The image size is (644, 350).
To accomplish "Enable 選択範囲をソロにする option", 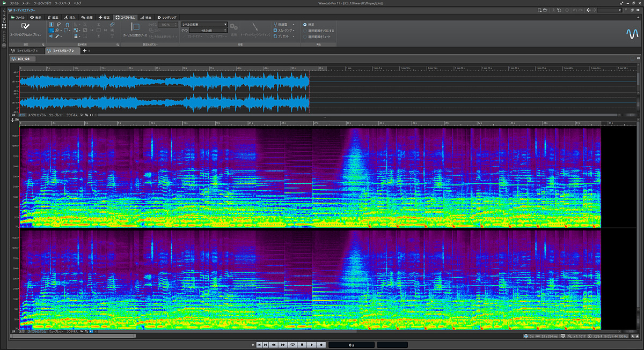I will point(305,31).
